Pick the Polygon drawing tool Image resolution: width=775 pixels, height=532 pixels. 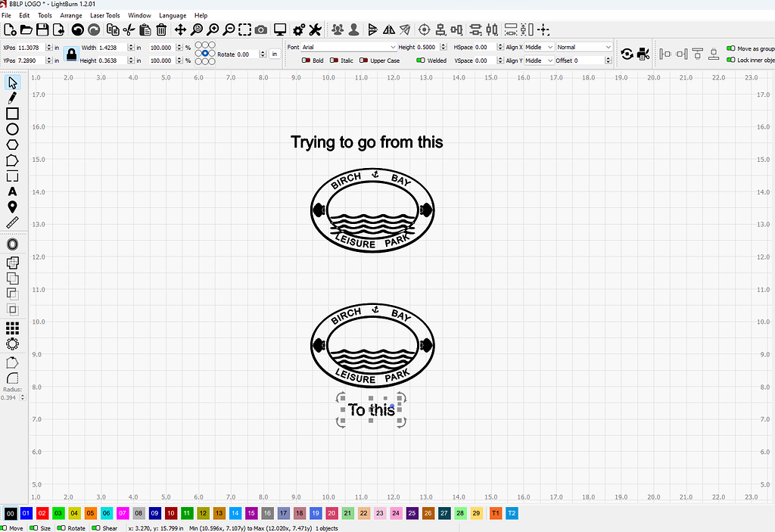click(12, 145)
